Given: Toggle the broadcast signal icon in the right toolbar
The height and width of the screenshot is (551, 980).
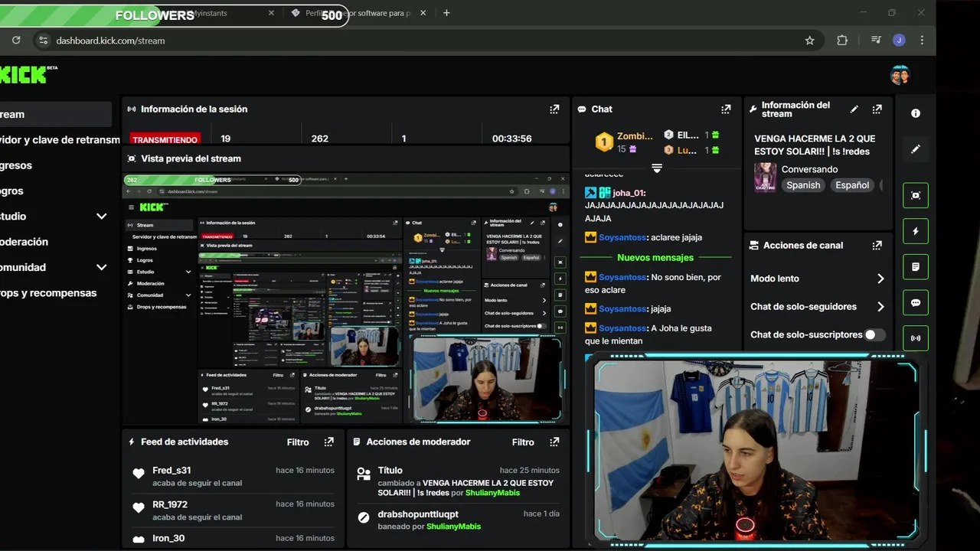Looking at the screenshot, I should pyautogui.click(x=916, y=338).
